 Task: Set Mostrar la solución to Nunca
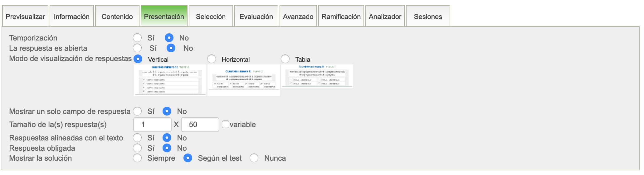pos(254,158)
